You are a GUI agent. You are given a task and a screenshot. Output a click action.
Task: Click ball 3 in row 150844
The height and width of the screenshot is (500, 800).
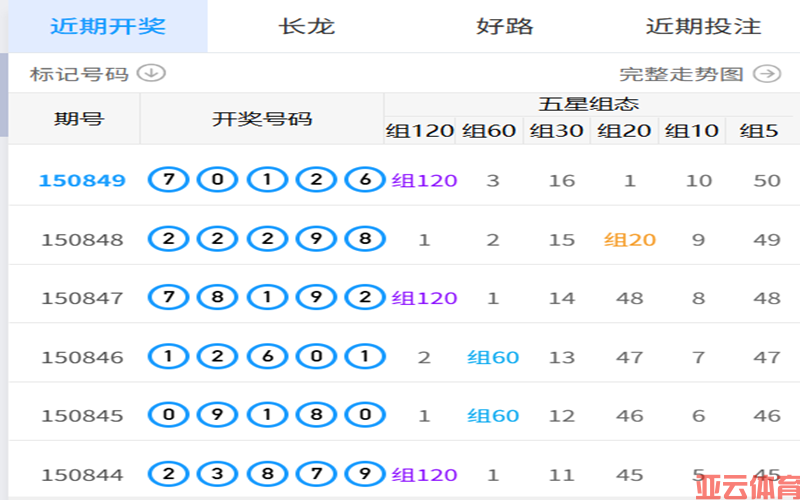218,474
